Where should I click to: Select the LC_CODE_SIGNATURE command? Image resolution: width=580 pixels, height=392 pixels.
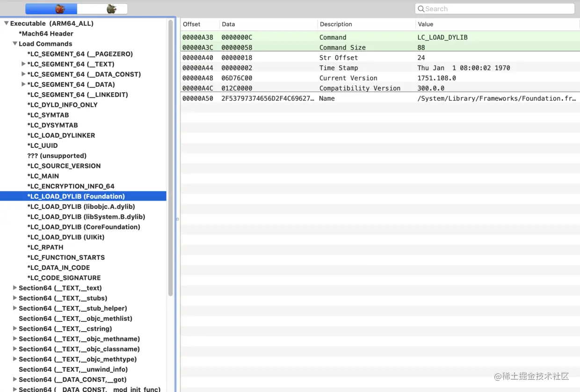[64, 278]
